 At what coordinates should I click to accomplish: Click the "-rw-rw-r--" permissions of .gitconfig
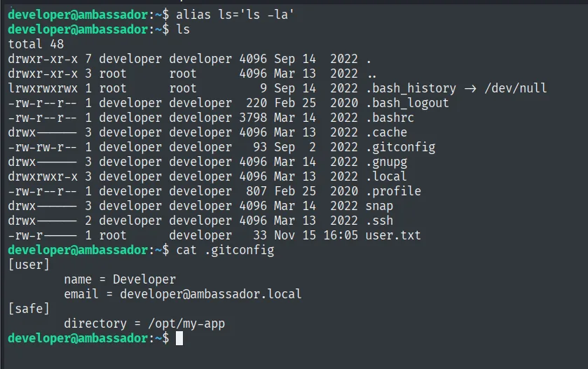click(43, 147)
